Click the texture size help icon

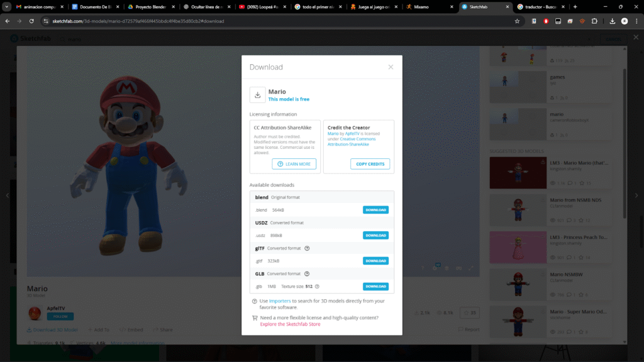[317, 287]
